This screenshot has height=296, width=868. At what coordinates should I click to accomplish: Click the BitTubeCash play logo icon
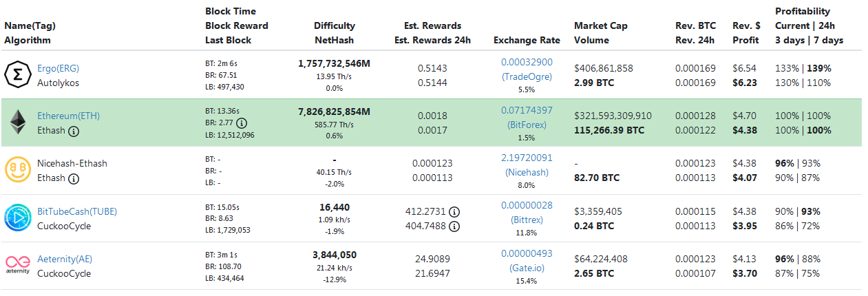point(18,218)
